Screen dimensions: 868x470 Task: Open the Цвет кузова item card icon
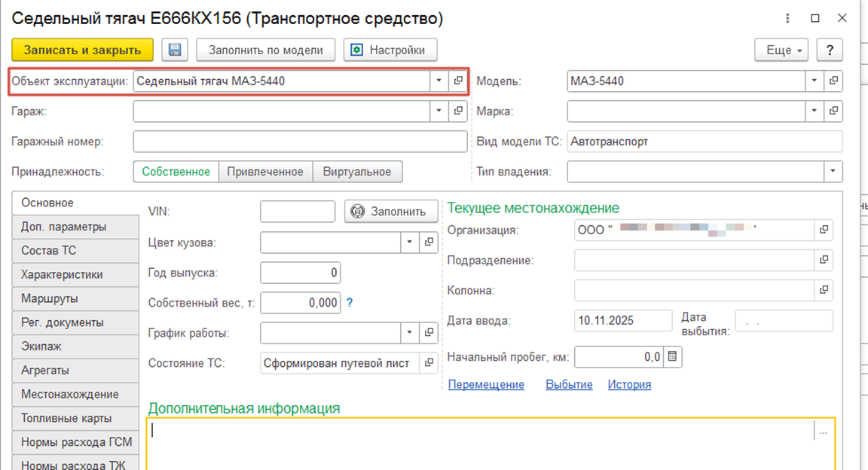coord(429,242)
